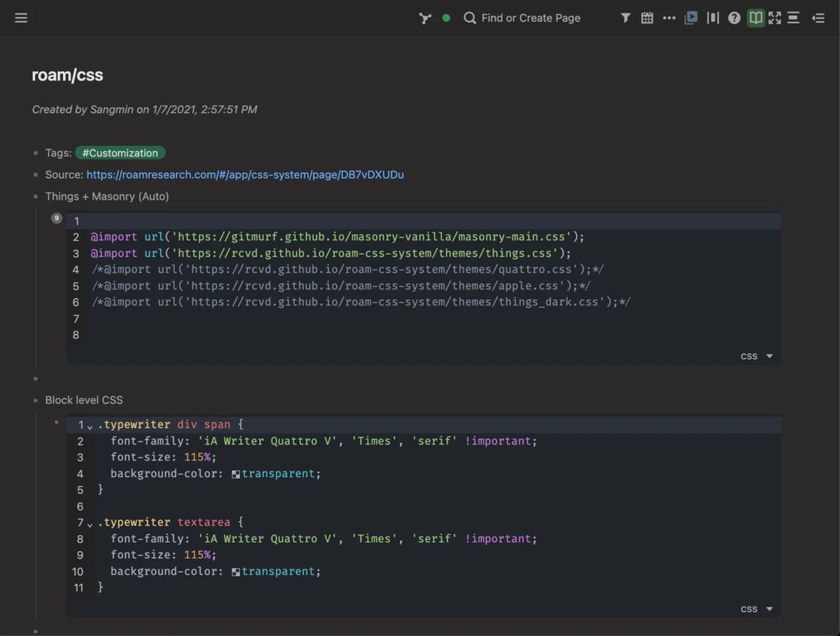
Task: Click the themes/things.css import line
Action: click(331, 253)
